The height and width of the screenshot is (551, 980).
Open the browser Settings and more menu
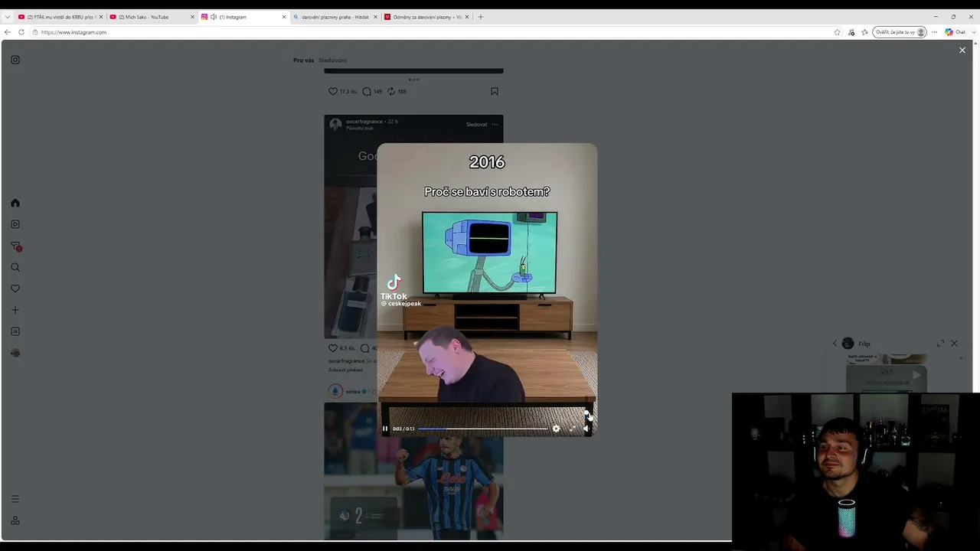pos(934,32)
